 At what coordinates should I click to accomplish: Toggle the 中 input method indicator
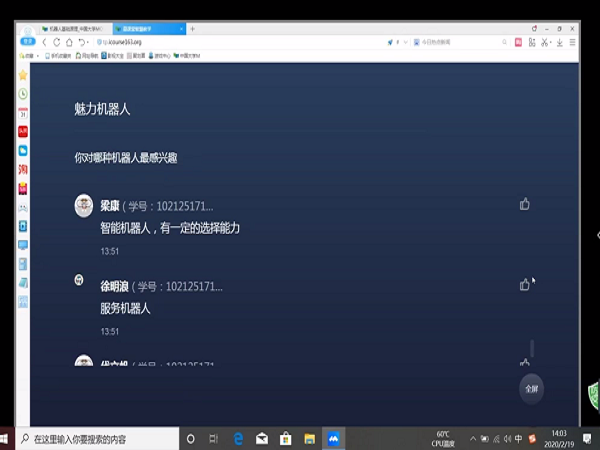click(x=518, y=439)
